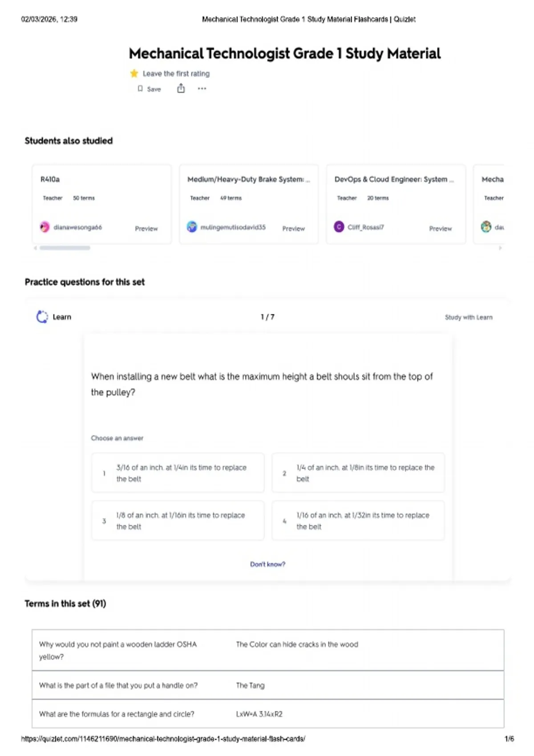Click Leave the first rating text

coord(176,74)
